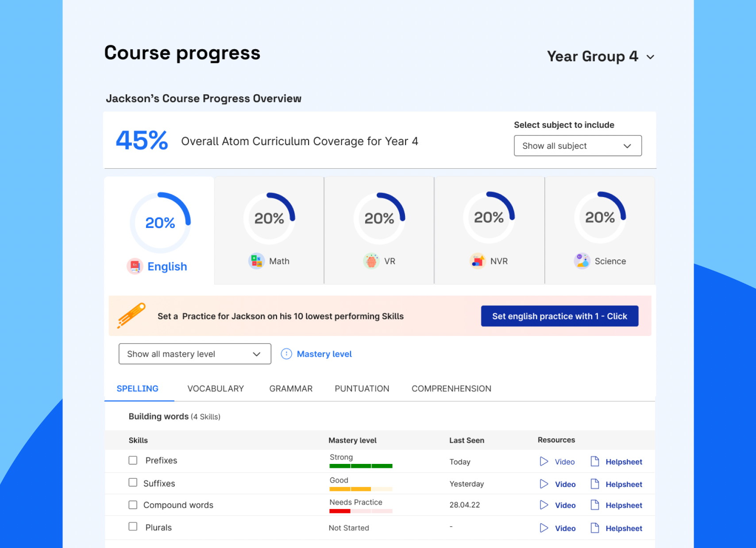Click the Helpsheet document icon for Suffixes
Screen dimensions: 756x548
594,484
